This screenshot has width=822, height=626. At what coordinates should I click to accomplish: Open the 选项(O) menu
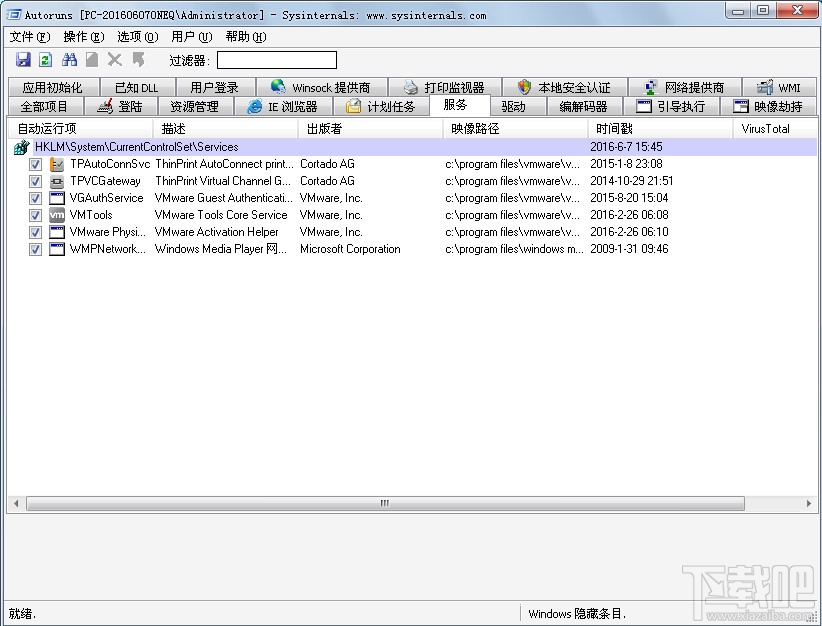pos(137,37)
